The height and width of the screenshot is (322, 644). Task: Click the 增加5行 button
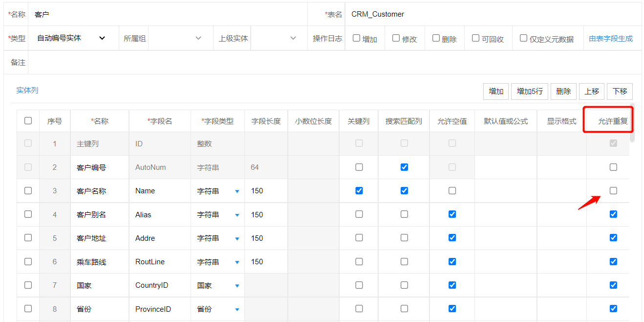pos(529,91)
